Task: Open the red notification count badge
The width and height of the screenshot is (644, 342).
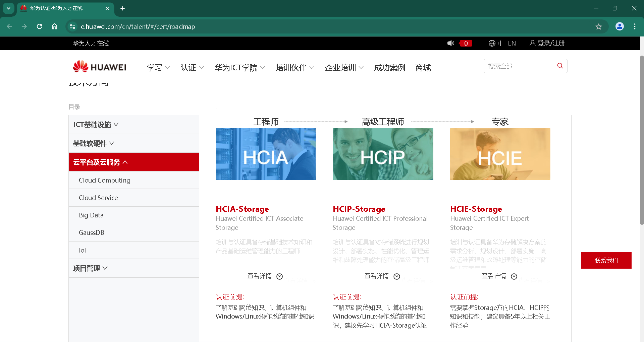Action: point(466,43)
